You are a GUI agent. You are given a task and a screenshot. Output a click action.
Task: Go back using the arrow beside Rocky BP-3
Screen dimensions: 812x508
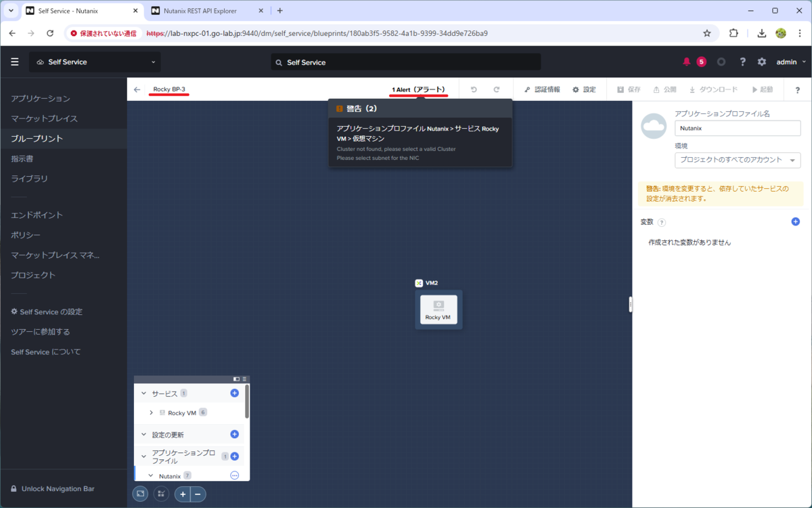[137, 89]
